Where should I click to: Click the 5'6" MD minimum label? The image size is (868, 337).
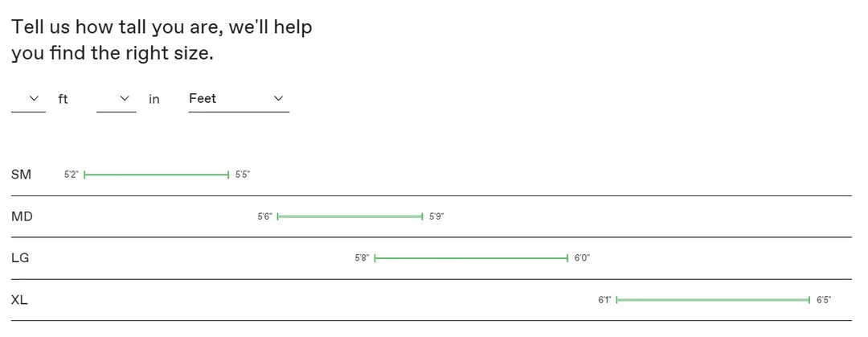265,216
